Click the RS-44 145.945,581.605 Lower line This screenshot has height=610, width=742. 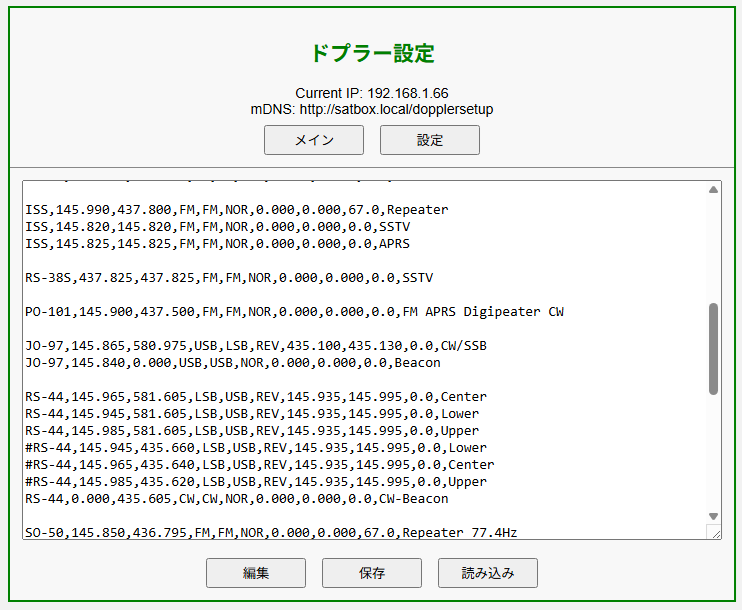252,414
